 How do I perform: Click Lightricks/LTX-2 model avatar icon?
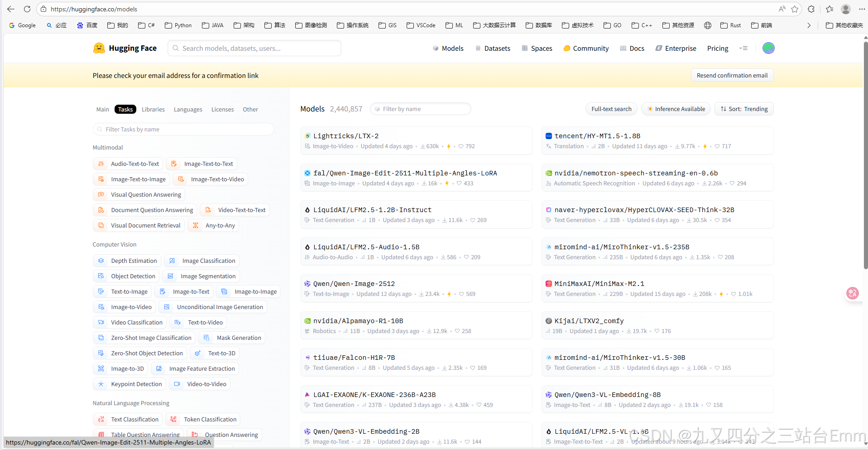pos(307,136)
